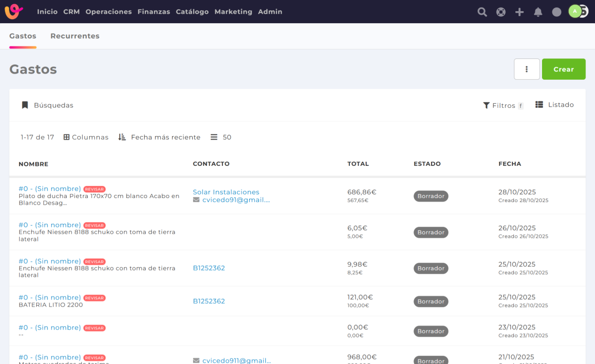595x364 pixels.
Task: Open the Columnas column chooser
Action: pos(86,137)
